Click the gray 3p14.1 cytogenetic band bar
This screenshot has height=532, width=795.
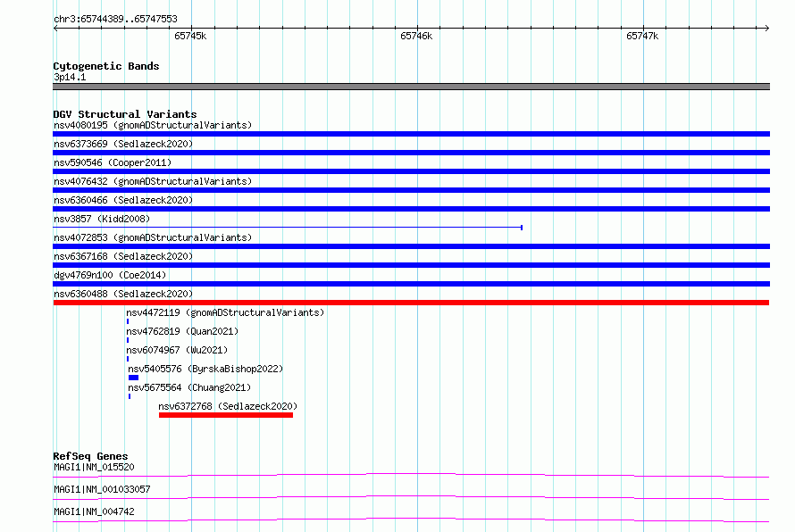[411, 87]
